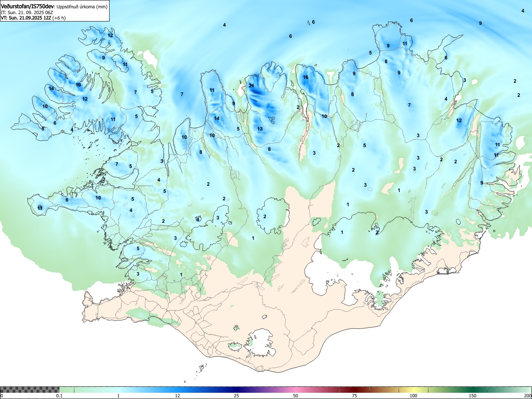This screenshot has height=399, width=532.
Task: Click the 13 mm precipitation value on map
Action: point(260,129)
